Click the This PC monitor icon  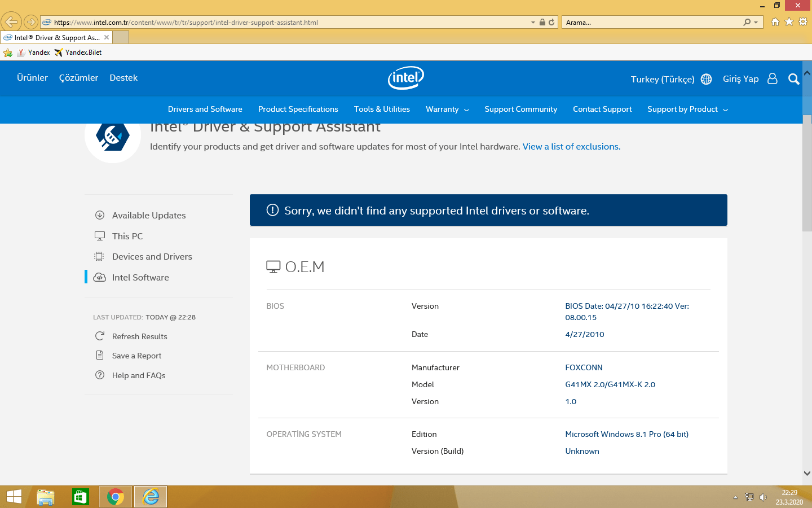[100, 236]
